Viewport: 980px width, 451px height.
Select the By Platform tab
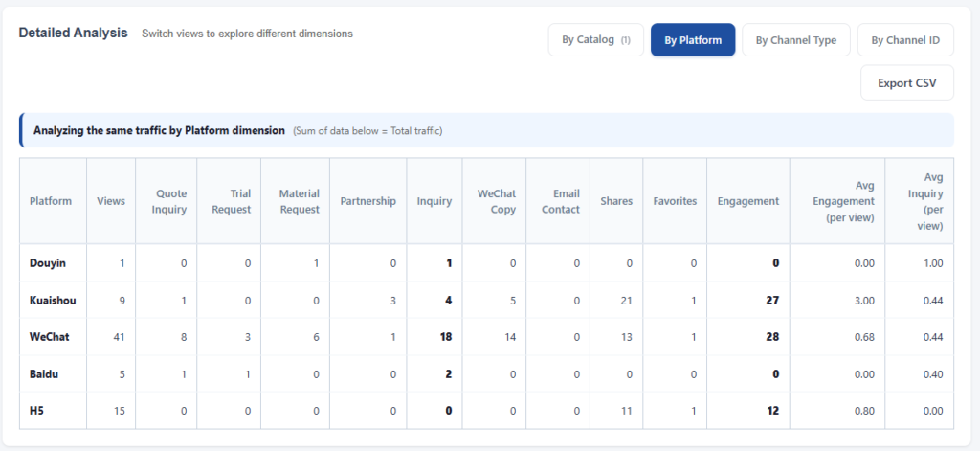pos(693,40)
